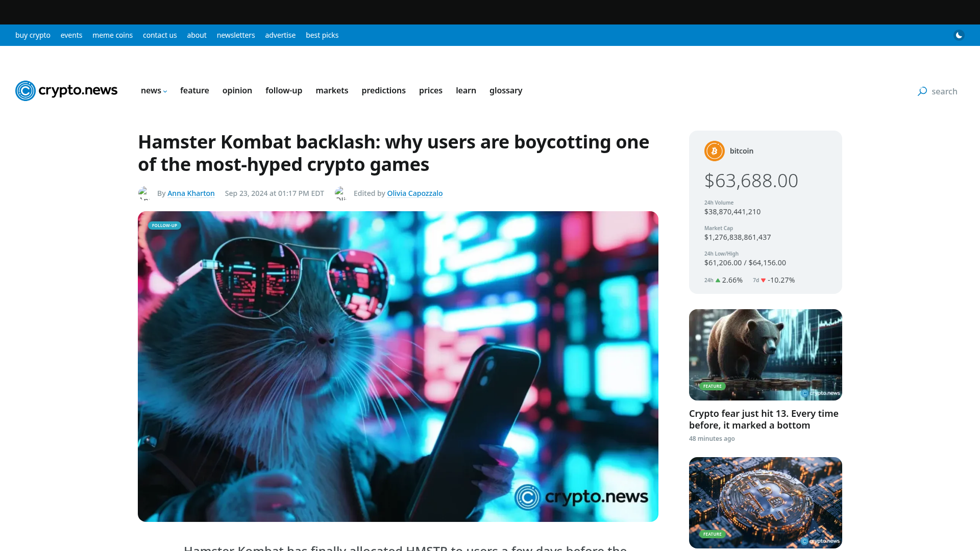Screen dimensions: 980x551
Task: Click 24h Low/High value
Action: pos(745,263)
